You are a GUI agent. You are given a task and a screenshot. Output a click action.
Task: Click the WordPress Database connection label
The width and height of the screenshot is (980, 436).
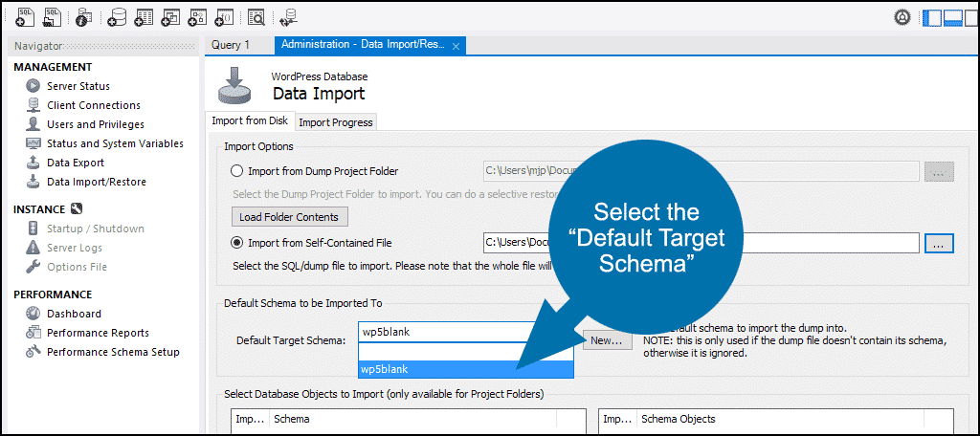click(x=320, y=76)
